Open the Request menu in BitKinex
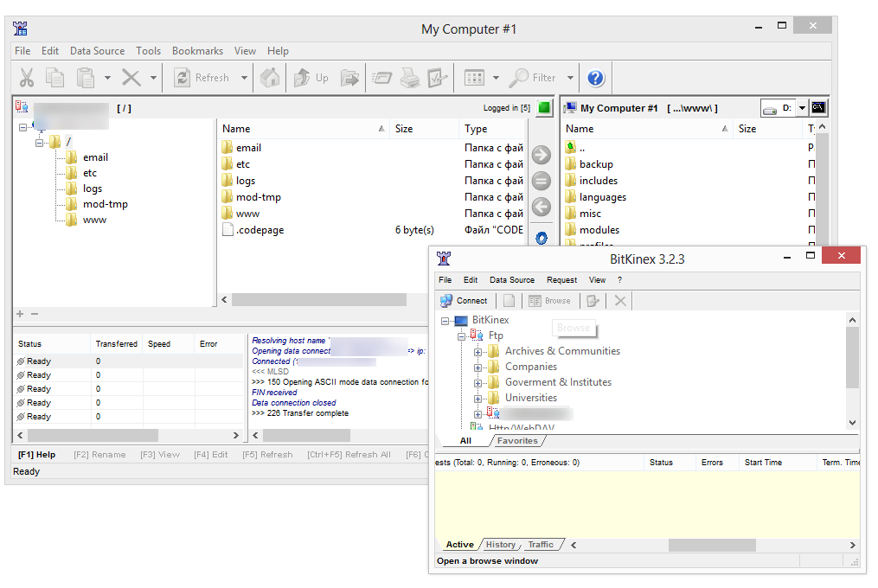 pos(561,280)
